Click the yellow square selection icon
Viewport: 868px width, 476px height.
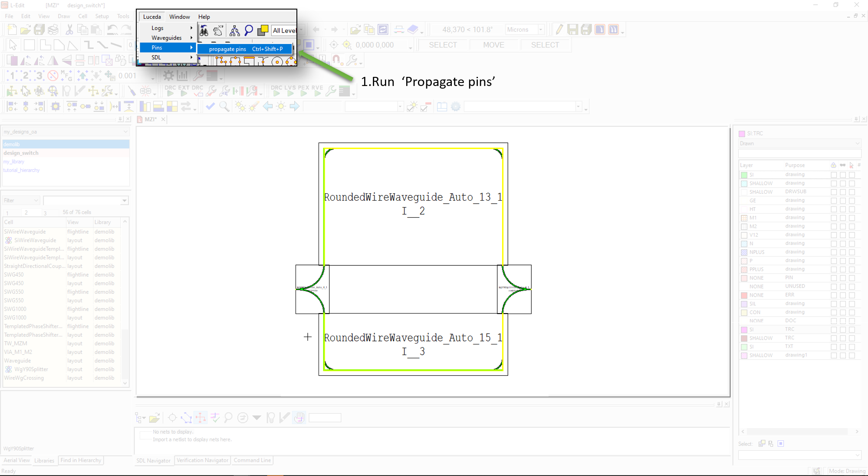point(263,30)
